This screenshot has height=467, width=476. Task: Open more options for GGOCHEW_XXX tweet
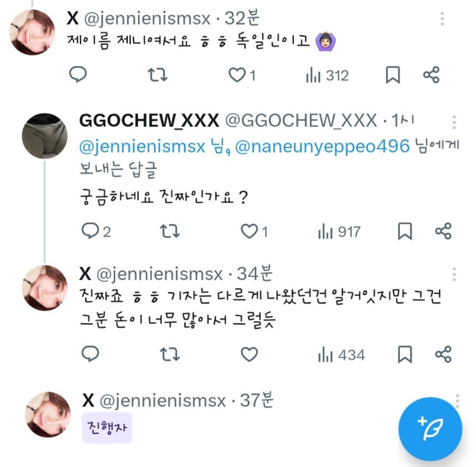[x=455, y=122]
